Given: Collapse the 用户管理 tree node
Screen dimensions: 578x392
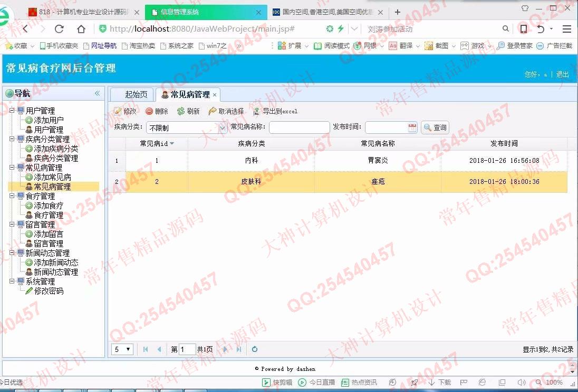Looking at the screenshot, I should coord(12,110).
